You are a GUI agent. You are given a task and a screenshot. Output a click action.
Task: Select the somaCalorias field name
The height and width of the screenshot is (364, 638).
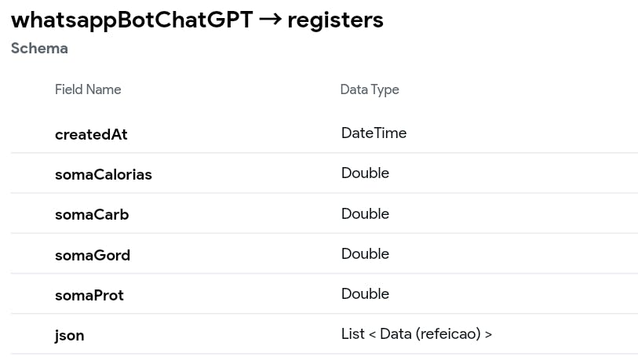click(x=104, y=174)
